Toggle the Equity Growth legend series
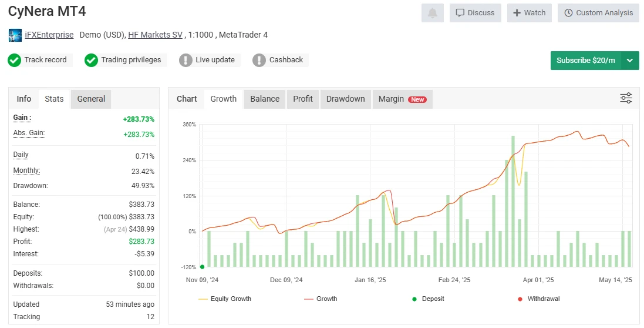 pyautogui.click(x=225, y=299)
